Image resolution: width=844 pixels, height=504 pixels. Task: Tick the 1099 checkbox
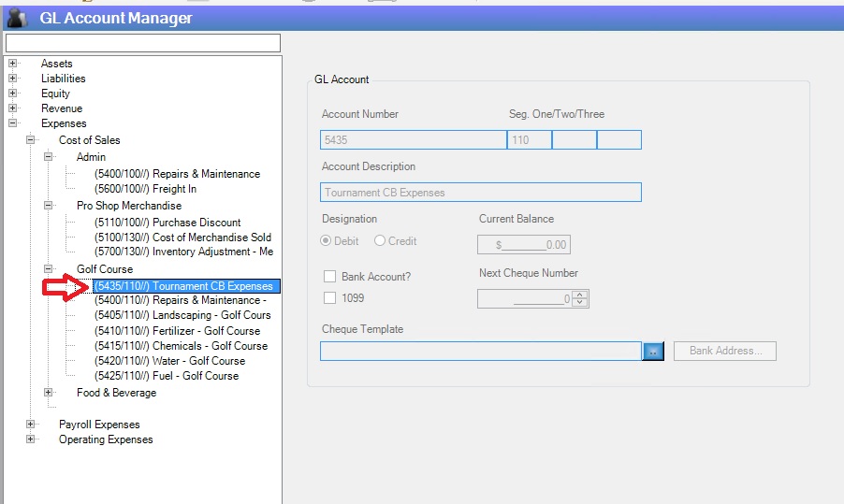pyautogui.click(x=329, y=298)
